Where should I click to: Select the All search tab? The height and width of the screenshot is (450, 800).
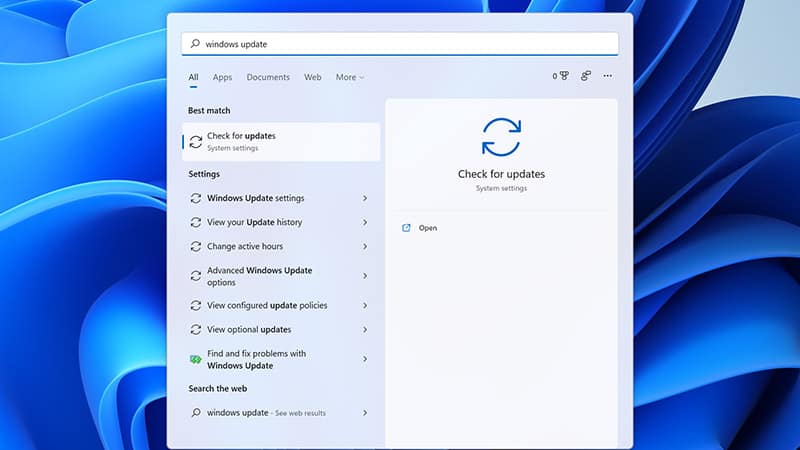[x=193, y=77]
